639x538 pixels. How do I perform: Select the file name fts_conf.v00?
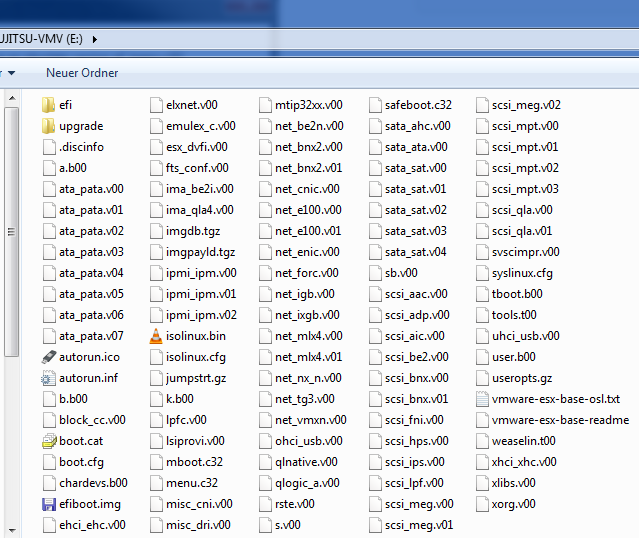tap(197, 168)
